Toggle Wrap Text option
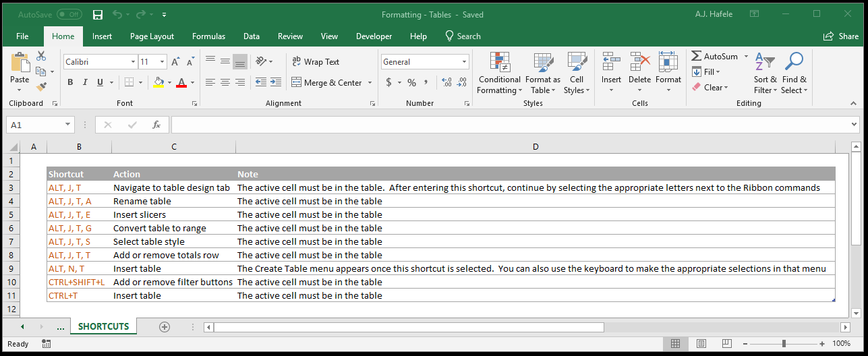 click(316, 61)
